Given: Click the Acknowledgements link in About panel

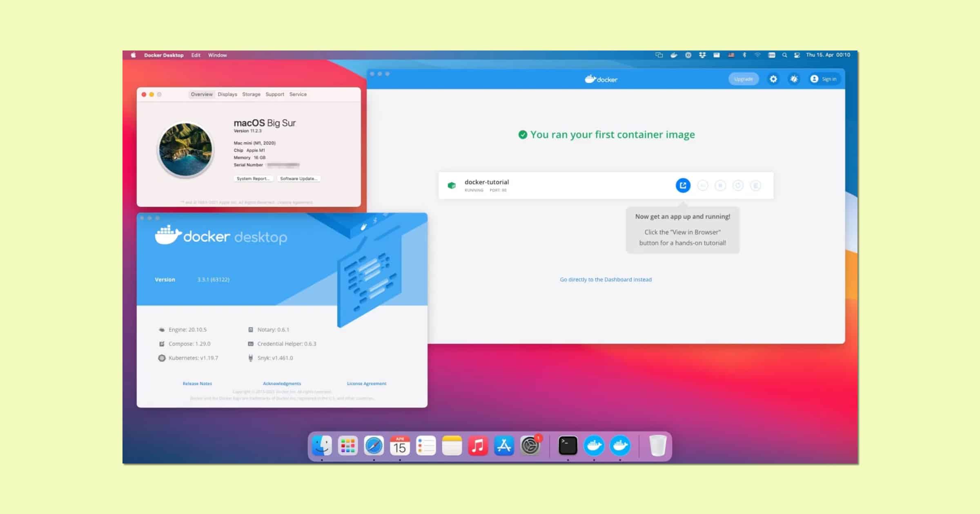Looking at the screenshot, I should [281, 383].
